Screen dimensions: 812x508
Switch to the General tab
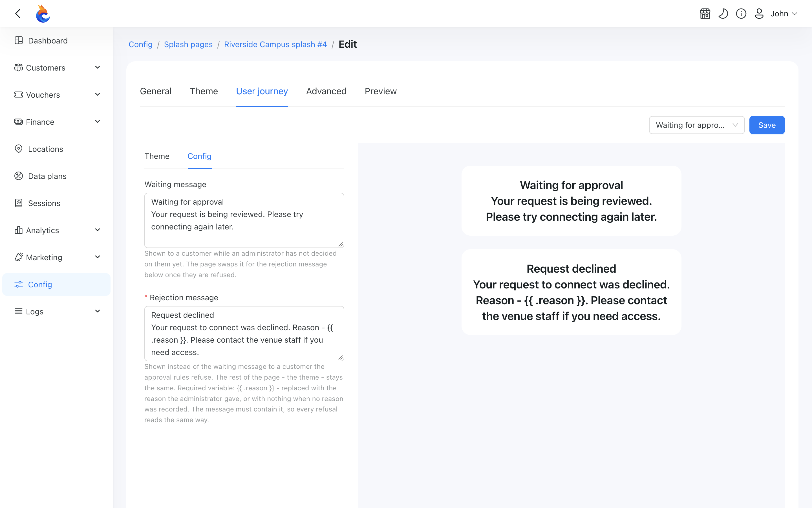tap(156, 91)
